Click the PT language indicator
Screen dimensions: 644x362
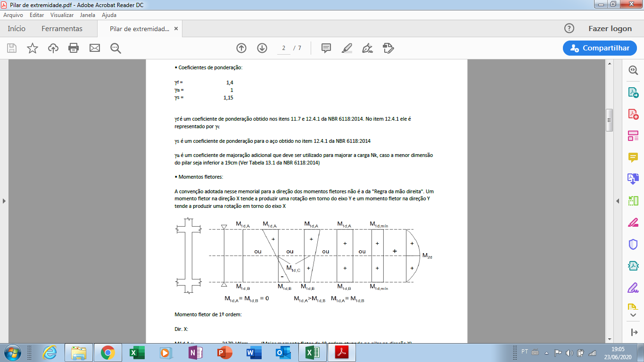pyautogui.click(x=525, y=352)
